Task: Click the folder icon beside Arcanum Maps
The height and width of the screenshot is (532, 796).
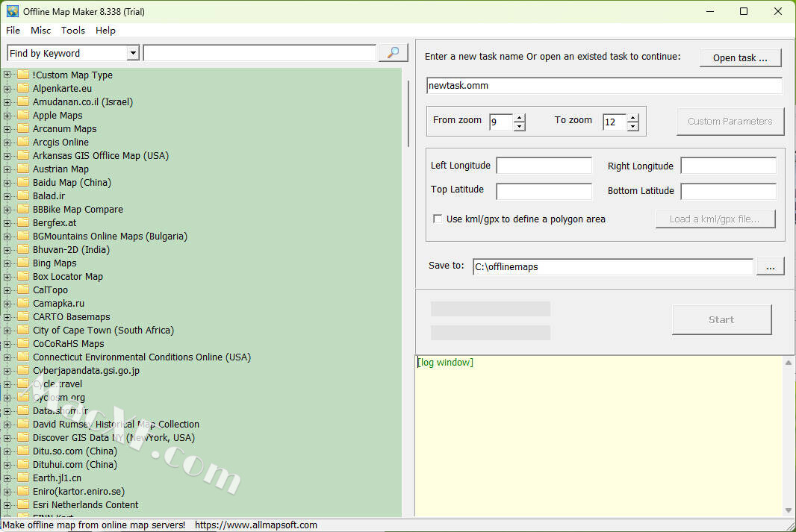Action: click(23, 128)
